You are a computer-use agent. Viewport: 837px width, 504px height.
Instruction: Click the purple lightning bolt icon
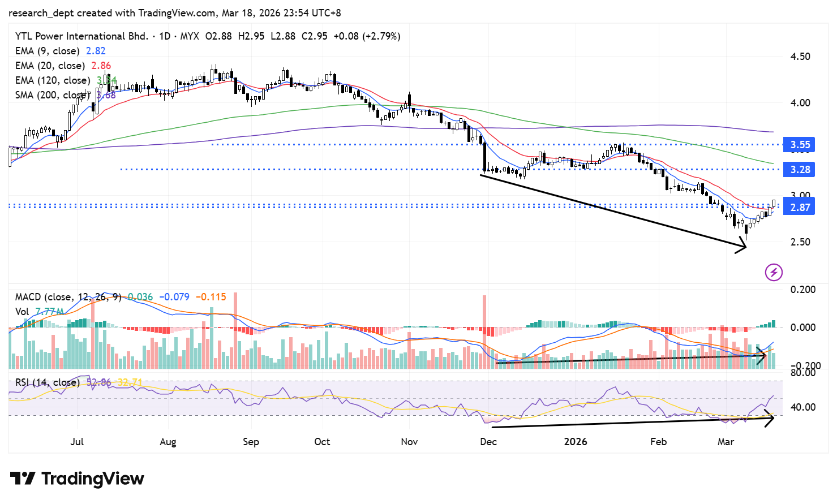(x=774, y=272)
